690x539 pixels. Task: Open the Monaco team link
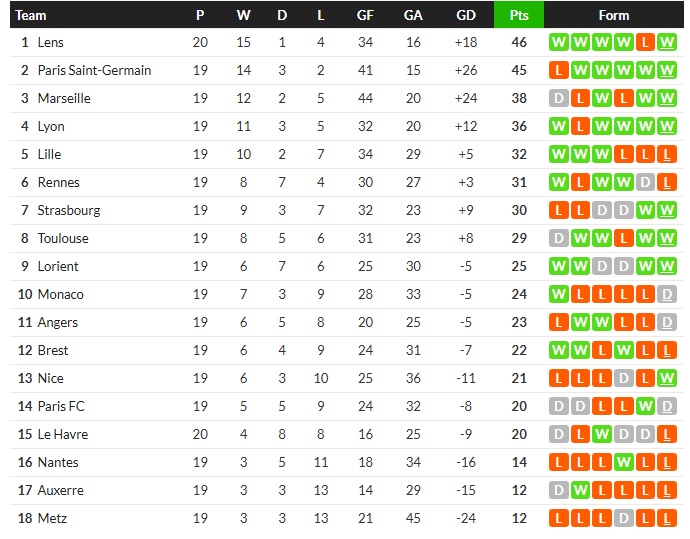coord(60,295)
